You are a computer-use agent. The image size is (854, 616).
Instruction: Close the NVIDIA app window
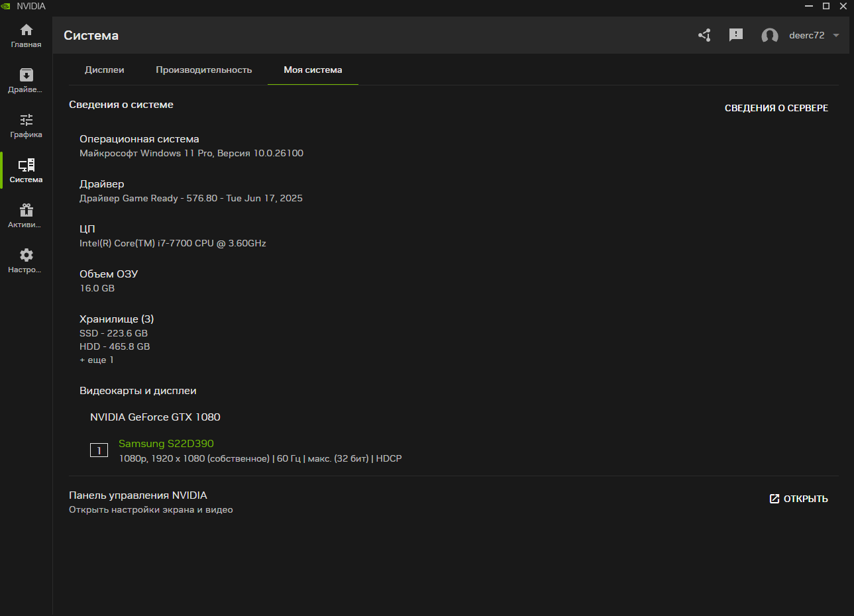pos(843,6)
